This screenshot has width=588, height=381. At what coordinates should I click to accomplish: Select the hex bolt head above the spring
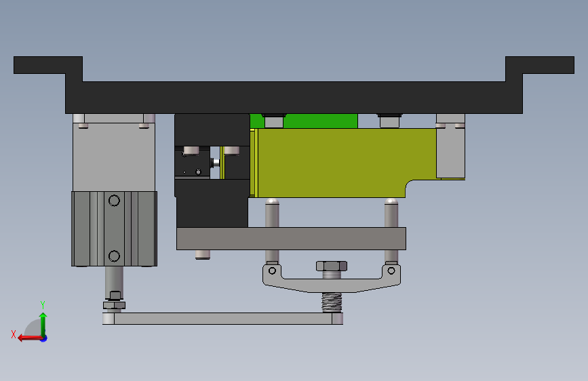332,266
